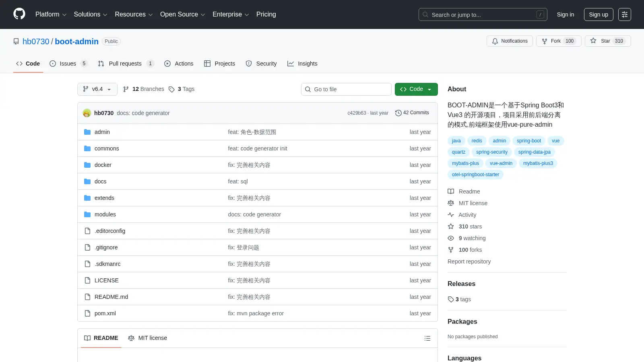This screenshot has height=362, width=644.
Task: Open the boot-admin repository link
Action: 76,41
